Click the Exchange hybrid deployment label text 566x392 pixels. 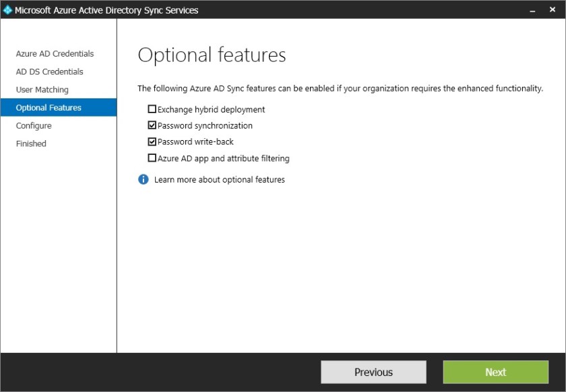point(212,109)
